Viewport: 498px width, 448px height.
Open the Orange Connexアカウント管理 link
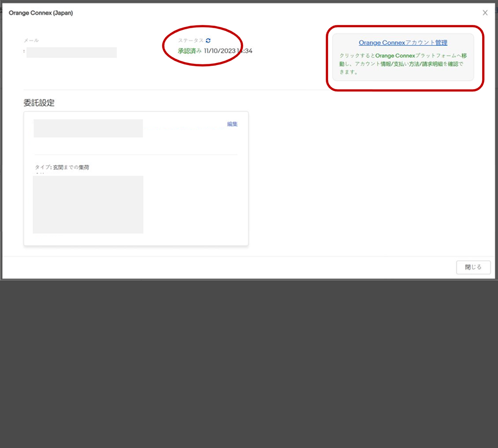coord(403,43)
